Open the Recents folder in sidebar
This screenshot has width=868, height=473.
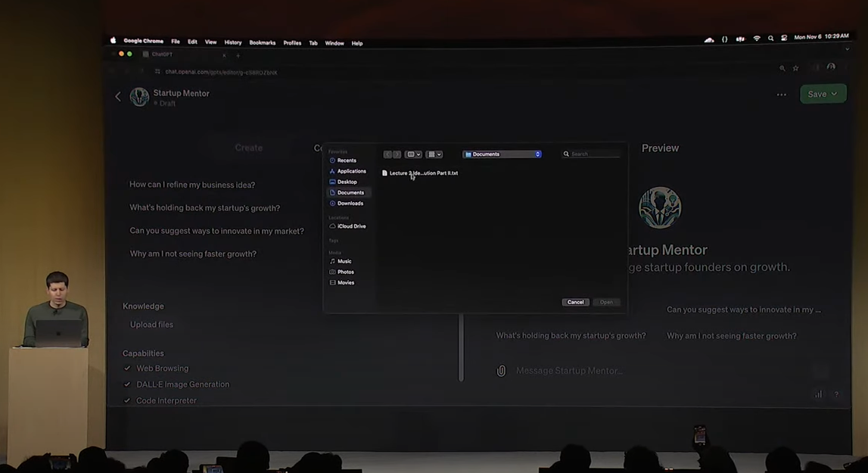pyautogui.click(x=346, y=160)
